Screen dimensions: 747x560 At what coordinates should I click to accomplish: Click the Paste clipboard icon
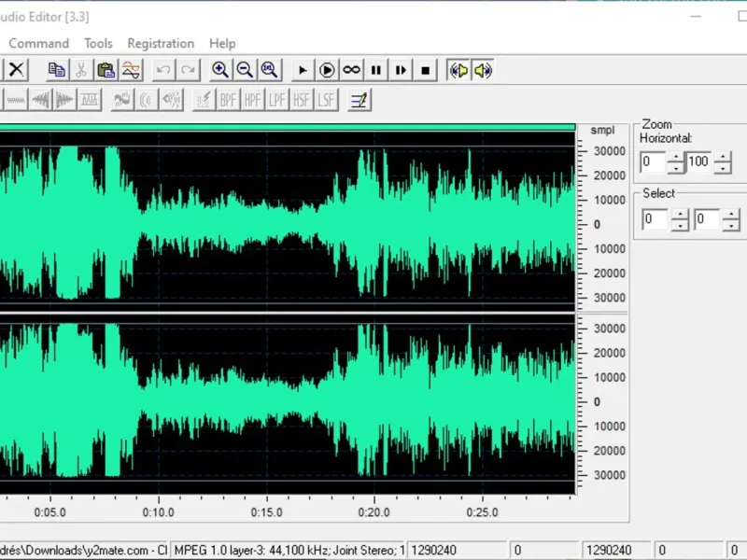(x=106, y=70)
